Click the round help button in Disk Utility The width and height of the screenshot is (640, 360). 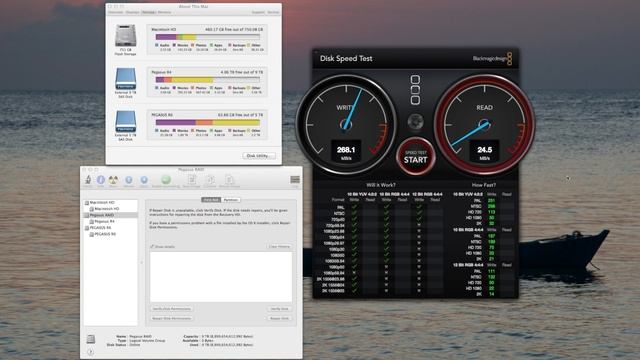click(91, 352)
